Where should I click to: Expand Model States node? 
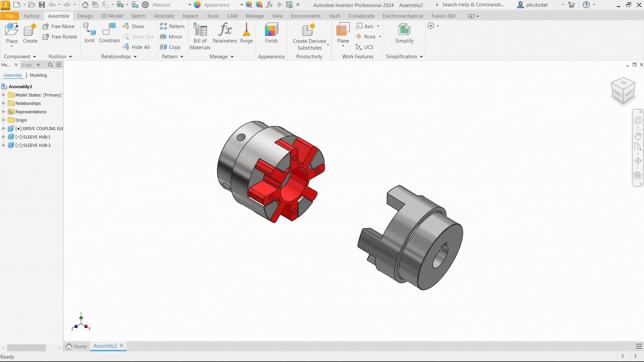click(x=3, y=95)
